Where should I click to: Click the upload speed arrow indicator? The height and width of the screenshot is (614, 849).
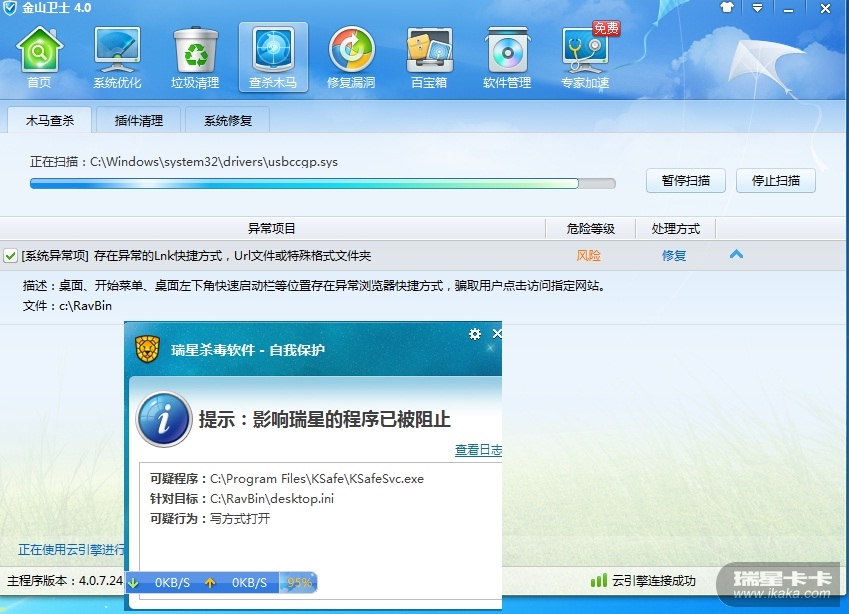click(x=210, y=583)
